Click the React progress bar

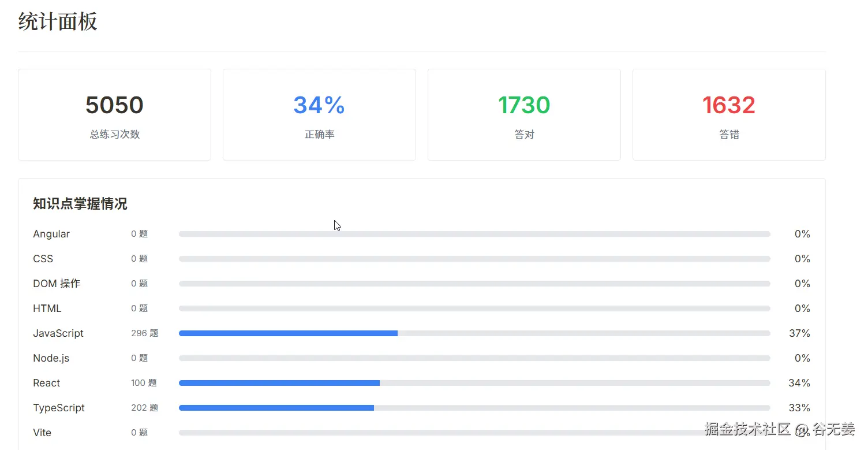[474, 383]
